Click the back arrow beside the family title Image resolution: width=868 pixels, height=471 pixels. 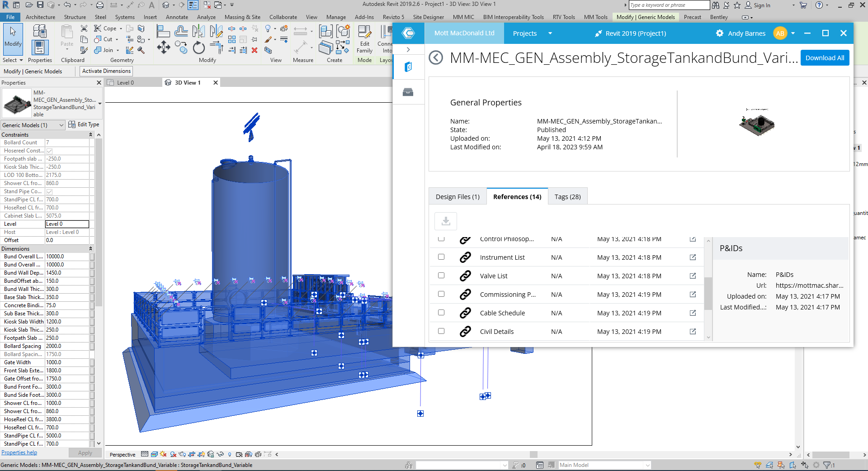point(436,58)
